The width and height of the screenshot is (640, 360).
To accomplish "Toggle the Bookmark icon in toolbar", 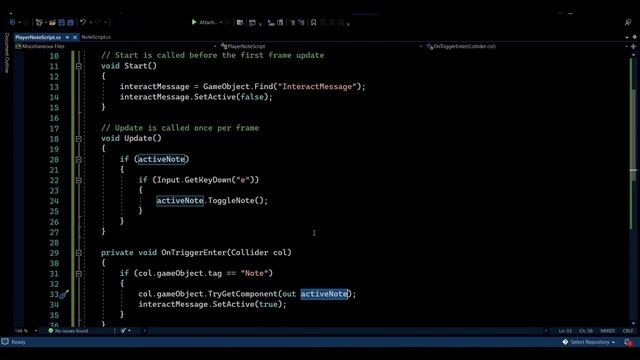I will click(313, 22).
